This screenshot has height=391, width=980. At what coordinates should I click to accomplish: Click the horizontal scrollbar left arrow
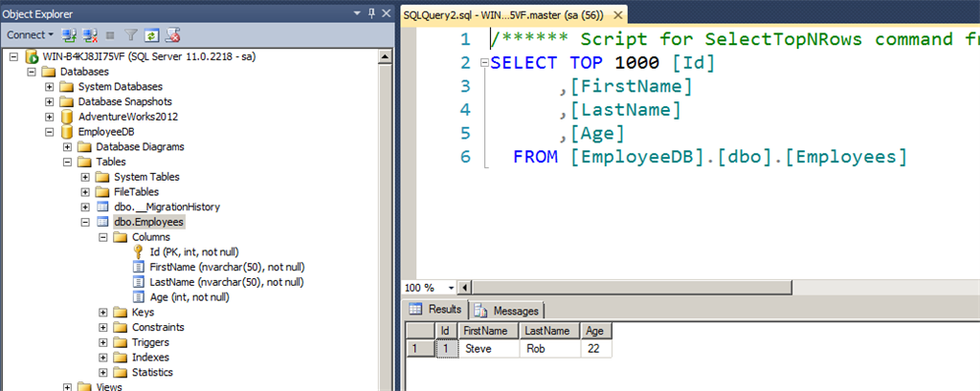463,288
